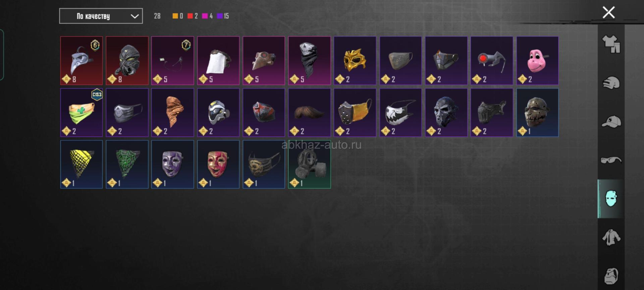Screen dimensions: 644x290
Task: Choose the green spiderweb bandana
Action: click(x=127, y=164)
